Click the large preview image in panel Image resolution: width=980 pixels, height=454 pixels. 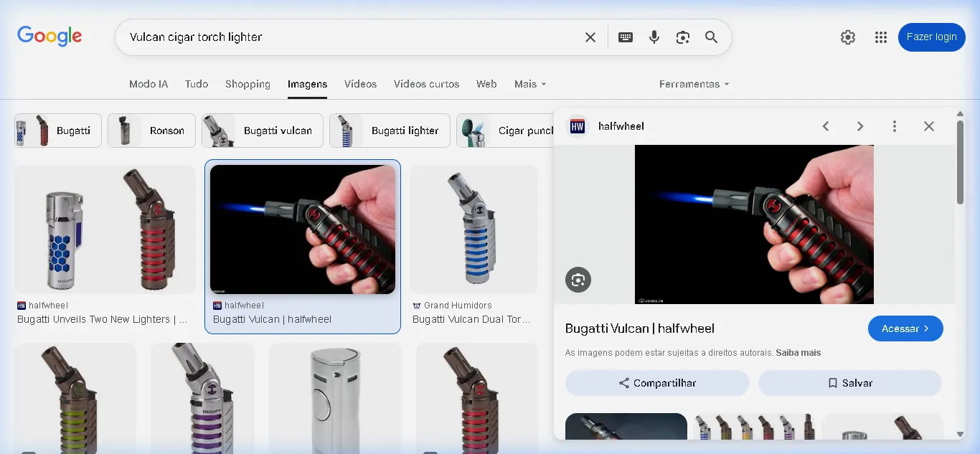[754, 224]
